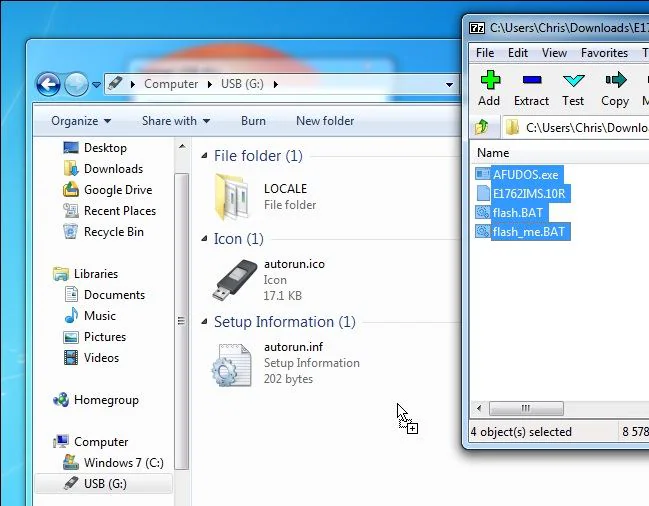Open the Edit menu in 7-Zip
Screen dimensions: 649x506
pyautogui.click(x=518, y=53)
